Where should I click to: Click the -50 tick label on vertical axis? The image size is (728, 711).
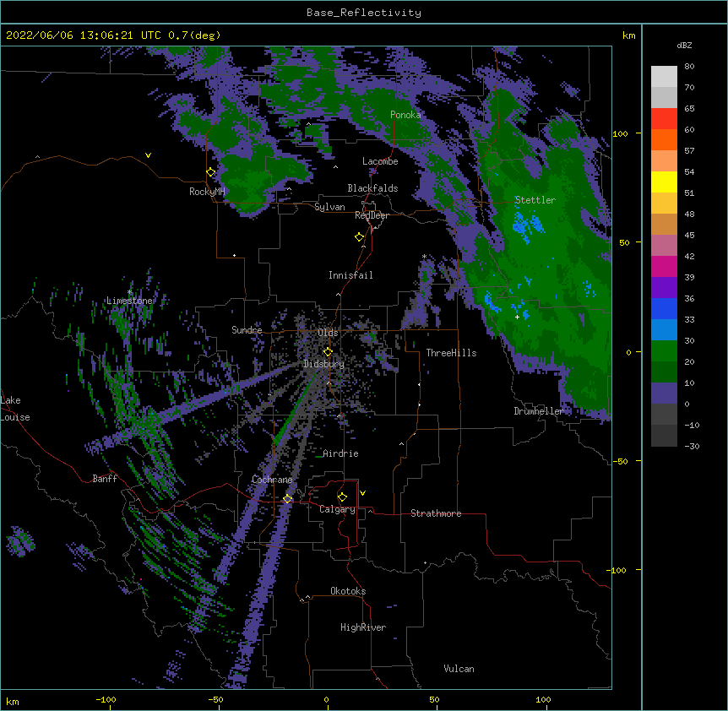(x=620, y=461)
